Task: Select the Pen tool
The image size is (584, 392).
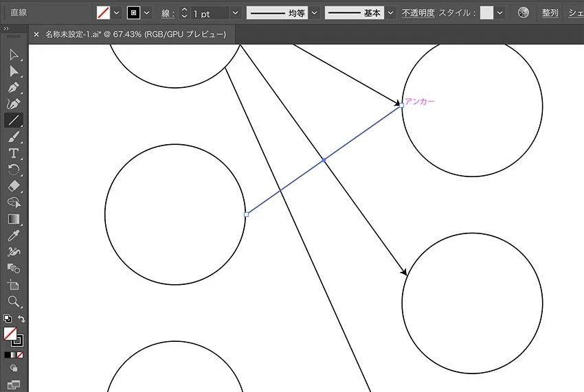Action: (x=14, y=87)
